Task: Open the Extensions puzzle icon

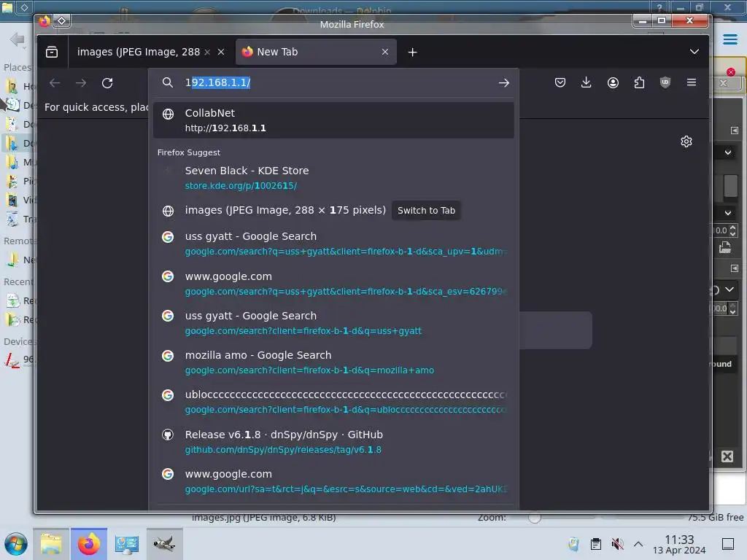Action: tap(639, 82)
